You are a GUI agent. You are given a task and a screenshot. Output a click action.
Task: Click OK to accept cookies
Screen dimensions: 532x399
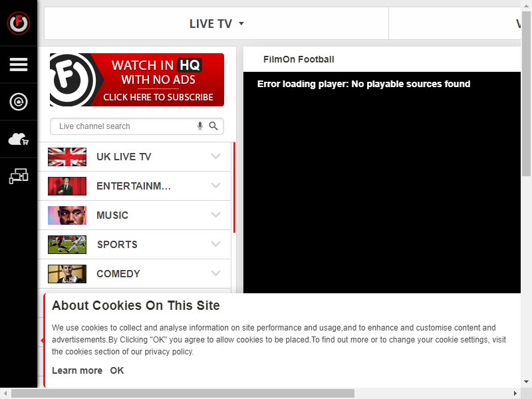coord(117,370)
